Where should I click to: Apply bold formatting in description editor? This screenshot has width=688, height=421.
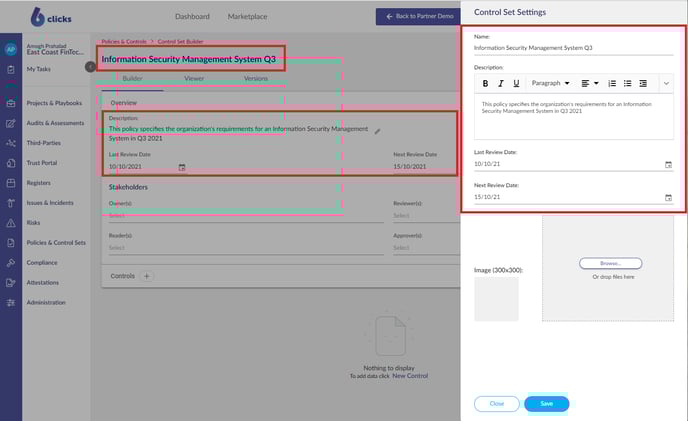tap(485, 83)
